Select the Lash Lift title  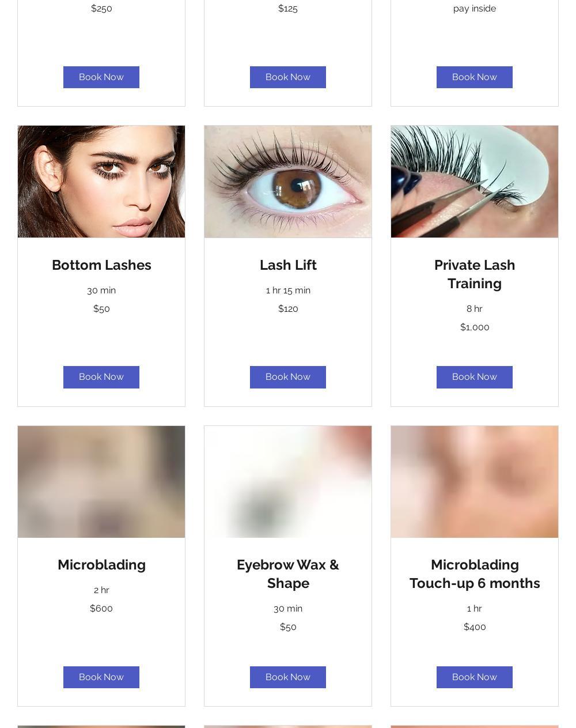click(x=288, y=265)
